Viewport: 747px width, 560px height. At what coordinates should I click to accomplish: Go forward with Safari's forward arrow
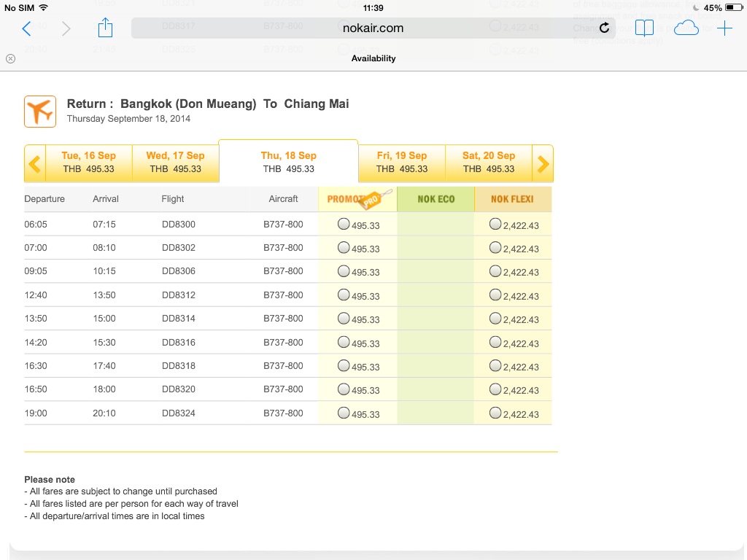click(66, 28)
